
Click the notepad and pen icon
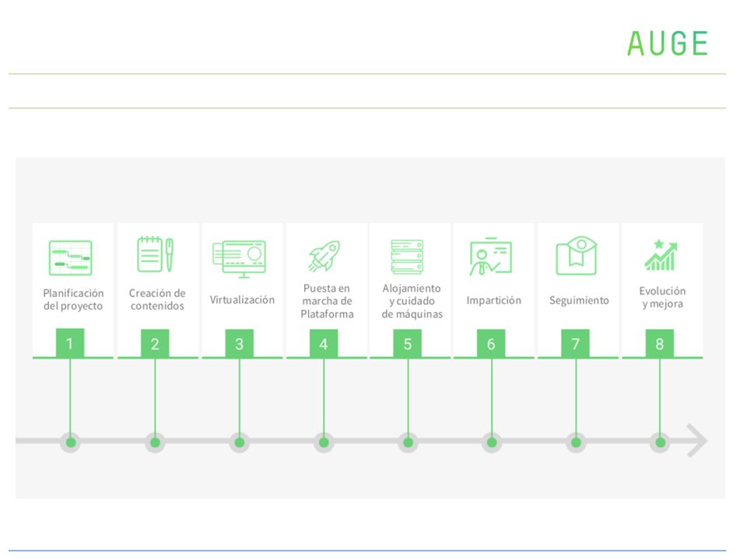coord(156,254)
